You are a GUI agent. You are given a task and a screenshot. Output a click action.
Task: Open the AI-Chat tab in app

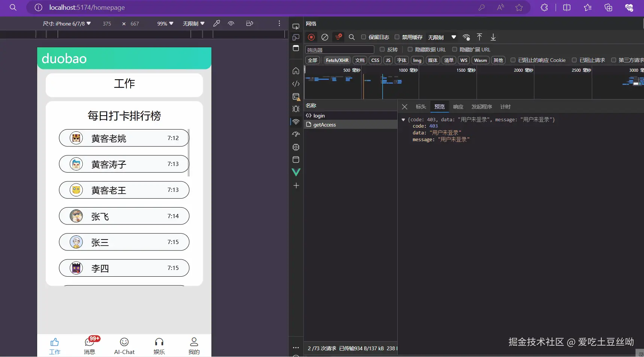(124, 345)
